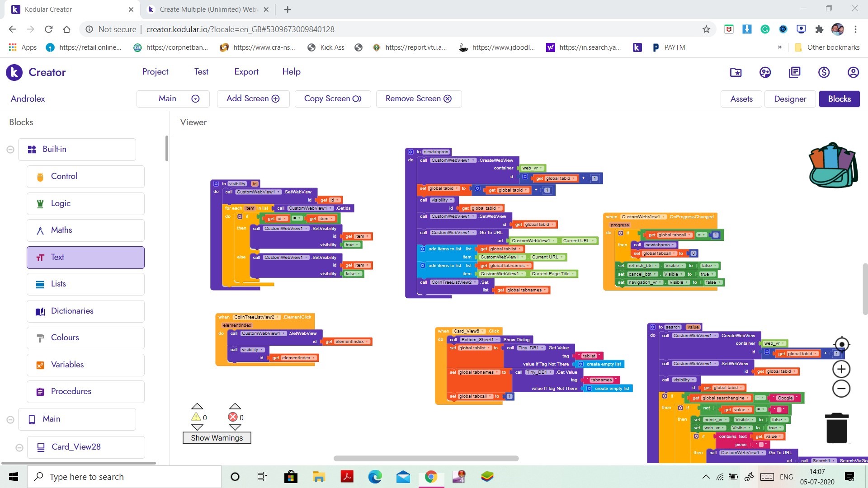The height and width of the screenshot is (488, 868).
Task: Open the Test menu
Action: (x=201, y=71)
